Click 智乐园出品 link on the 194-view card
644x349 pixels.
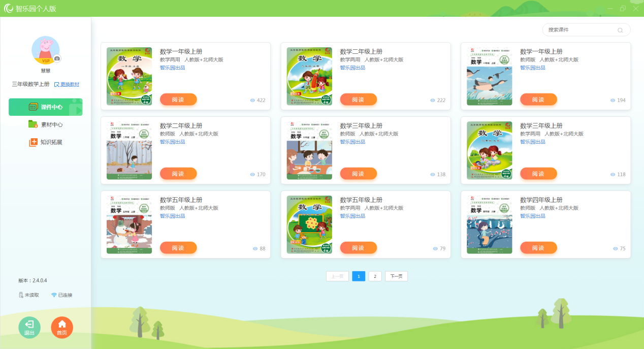[533, 68]
